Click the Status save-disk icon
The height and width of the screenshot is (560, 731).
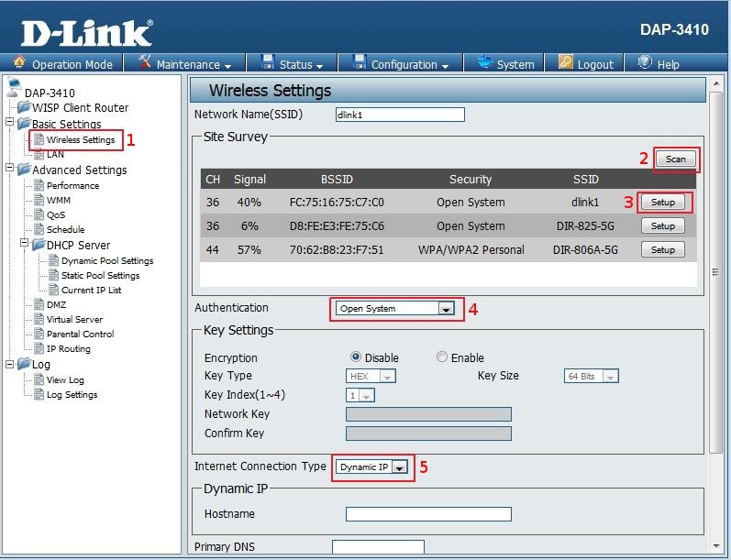tap(268, 63)
